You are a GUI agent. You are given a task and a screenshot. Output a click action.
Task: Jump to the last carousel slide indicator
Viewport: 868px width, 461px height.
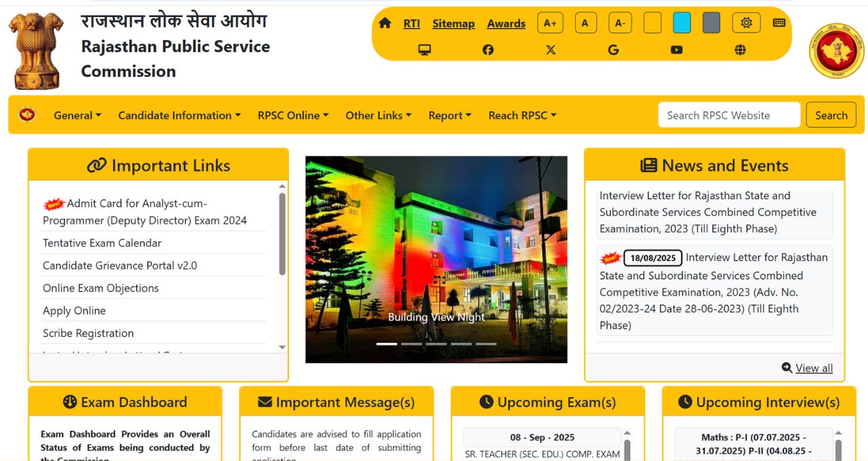486,344
